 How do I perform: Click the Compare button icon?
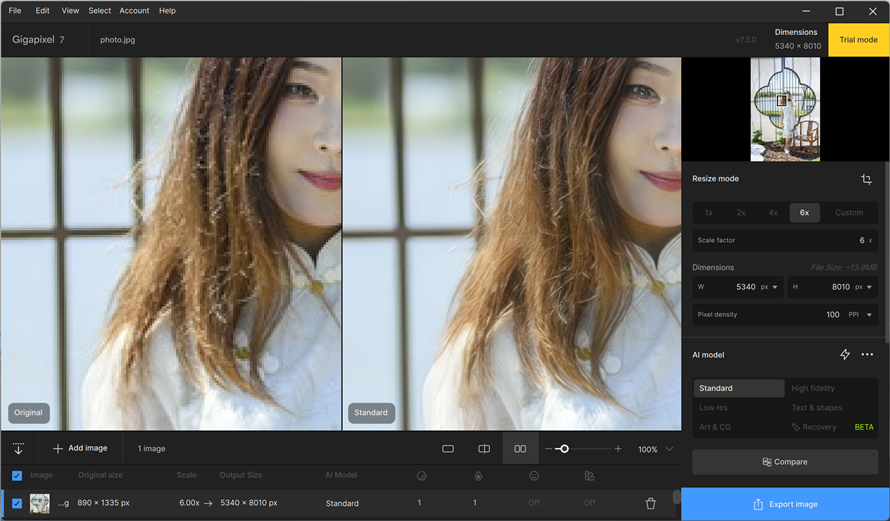(x=767, y=462)
